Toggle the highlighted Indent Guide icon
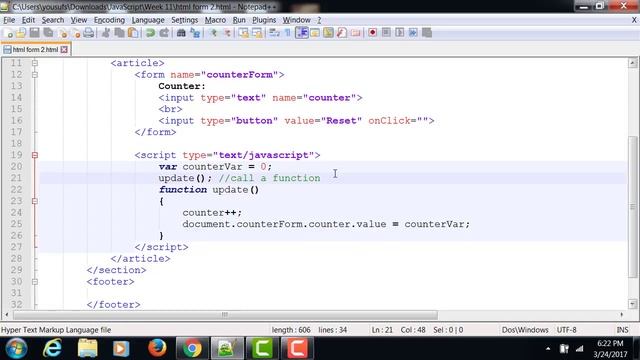Image resolution: width=640 pixels, height=360 pixels. pos(302,33)
